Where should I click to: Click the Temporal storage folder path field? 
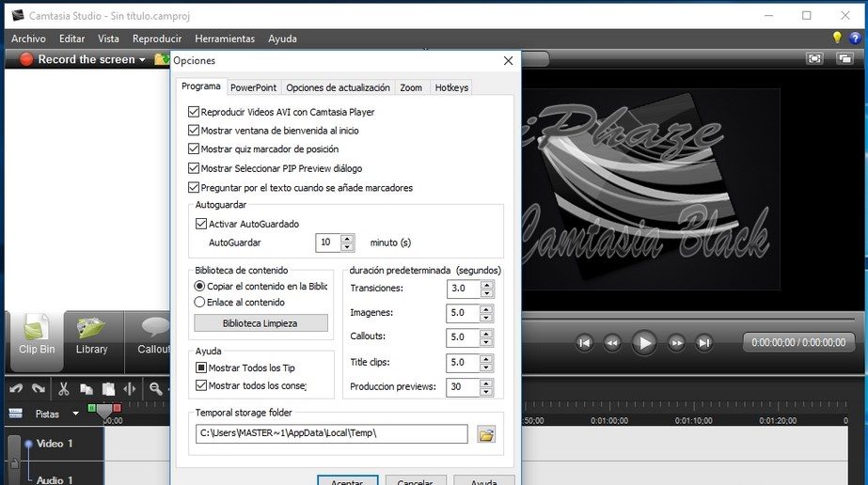[x=331, y=433]
